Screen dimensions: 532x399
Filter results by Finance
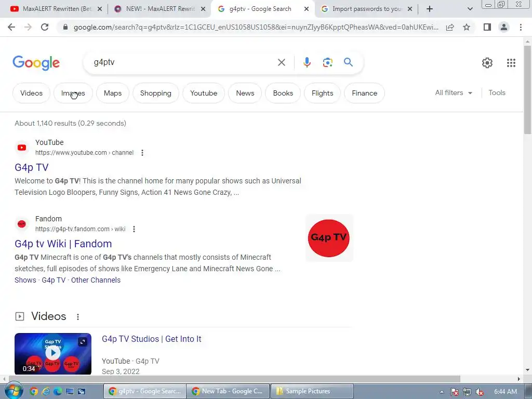pyautogui.click(x=364, y=93)
